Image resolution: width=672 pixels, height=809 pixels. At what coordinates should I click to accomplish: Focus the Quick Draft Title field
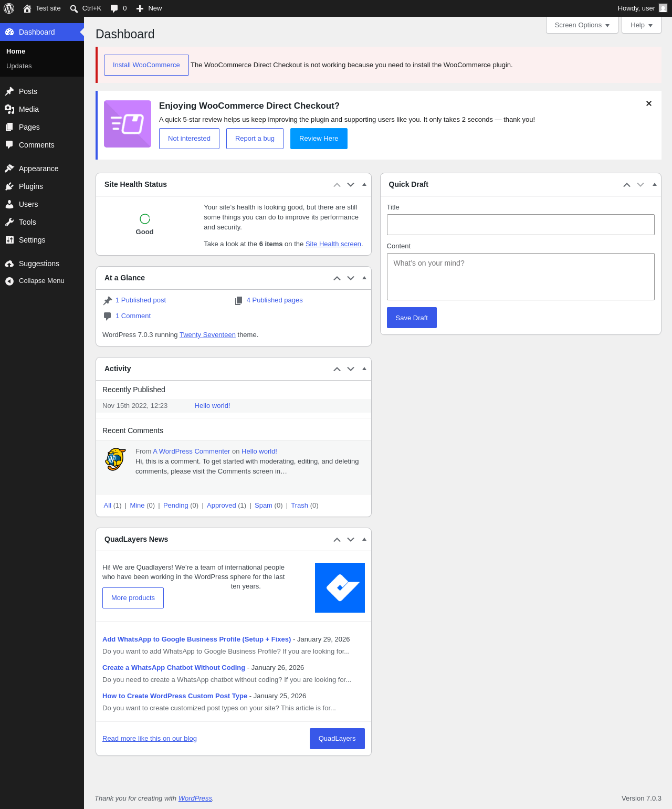521,225
